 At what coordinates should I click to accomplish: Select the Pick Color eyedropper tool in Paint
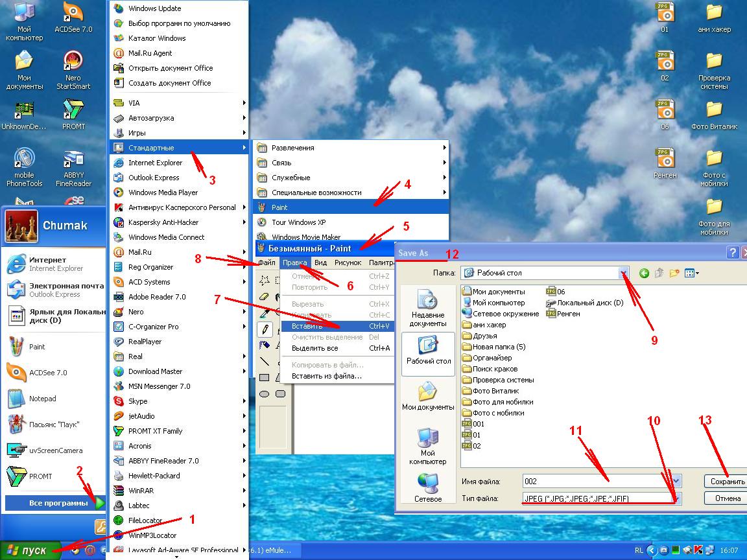coord(265,313)
